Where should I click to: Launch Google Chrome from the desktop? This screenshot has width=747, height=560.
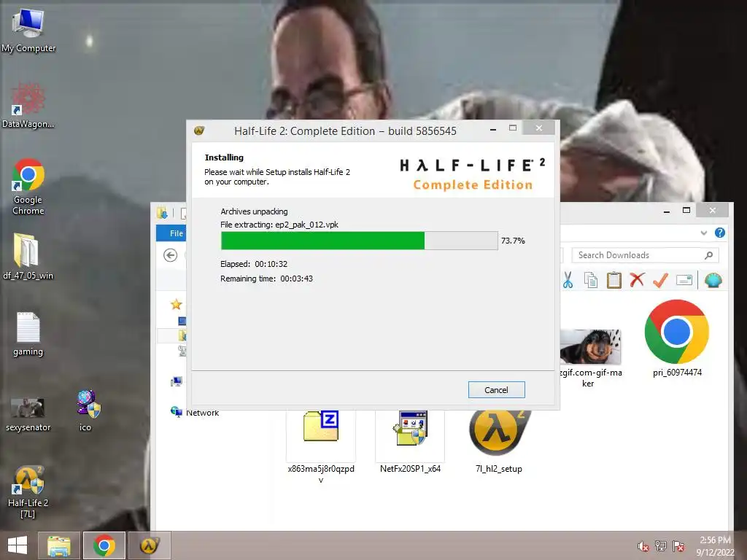coord(28,187)
